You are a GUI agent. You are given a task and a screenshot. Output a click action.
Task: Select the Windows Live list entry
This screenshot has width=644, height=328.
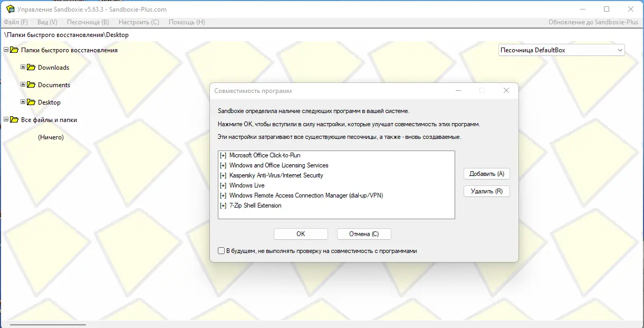tap(336, 185)
